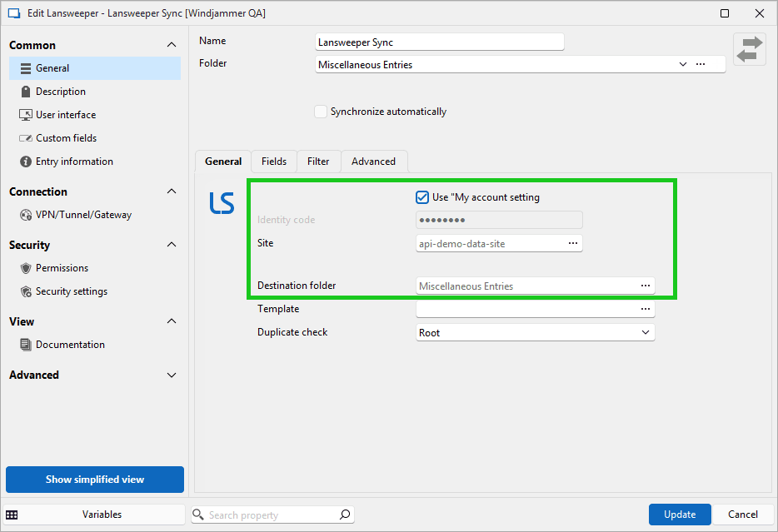The width and height of the screenshot is (778, 532).
Task: Select the User interface sidebar item
Action: click(x=66, y=114)
